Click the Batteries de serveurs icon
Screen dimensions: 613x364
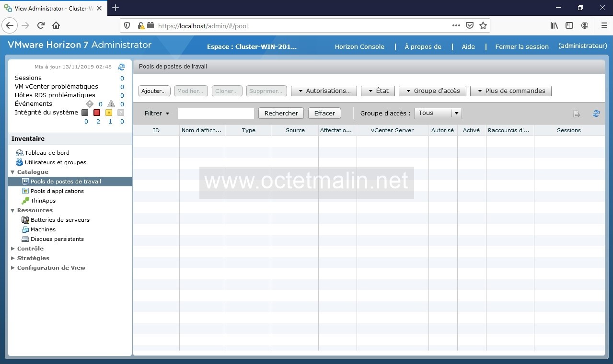25,220
